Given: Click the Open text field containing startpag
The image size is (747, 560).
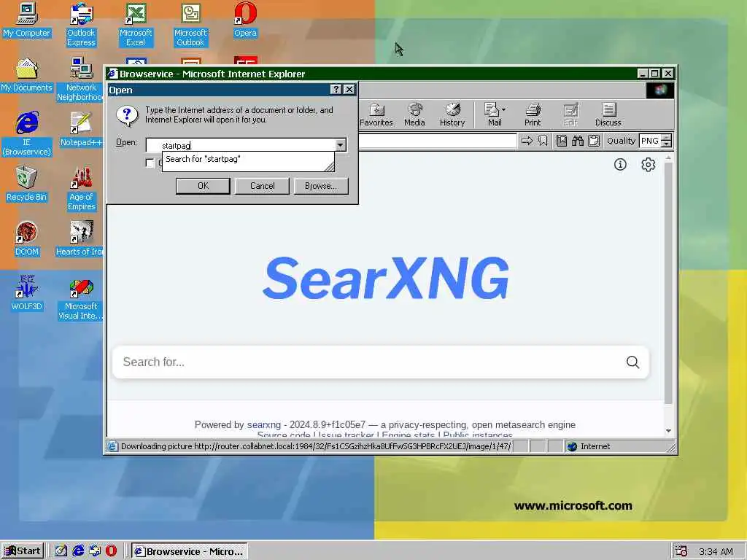Looking at the screenshot, I should coord(240,145).
